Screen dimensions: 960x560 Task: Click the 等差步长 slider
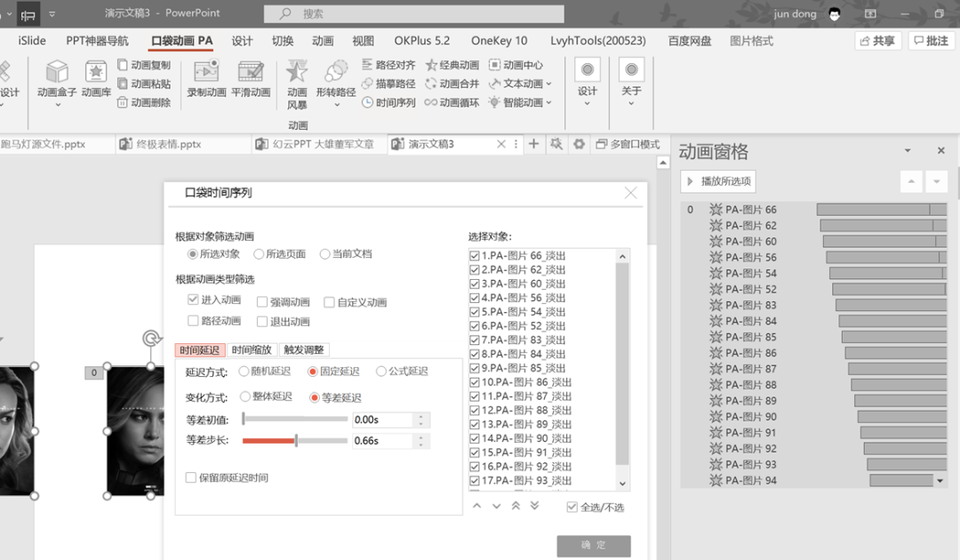(x=295, y=441)
